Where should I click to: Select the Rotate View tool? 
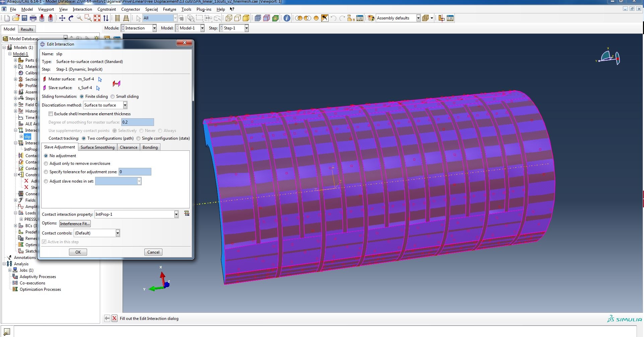click(71, 18)
